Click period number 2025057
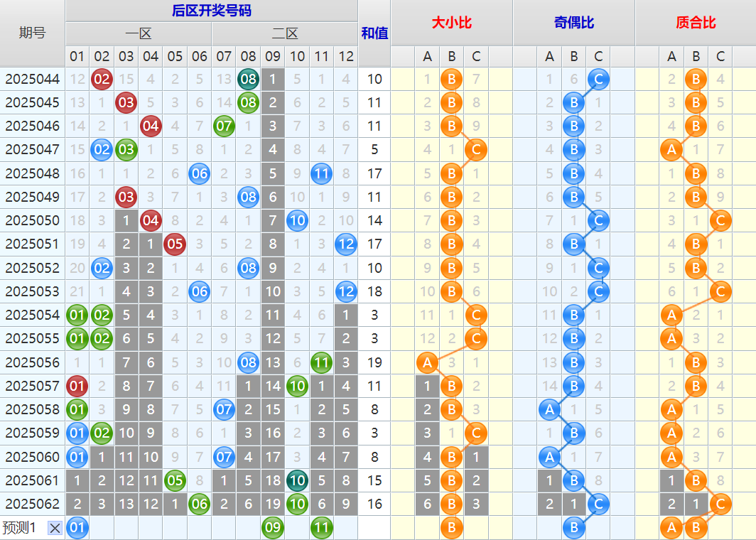Screen dimensions: 756x540 pyautogui.click(x=32, y=387)
